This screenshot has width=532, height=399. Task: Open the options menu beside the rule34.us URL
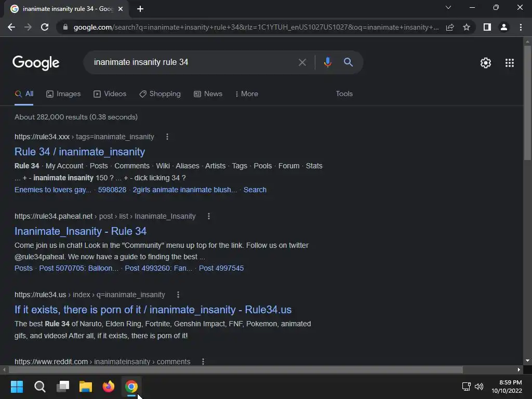coord(178,295)
